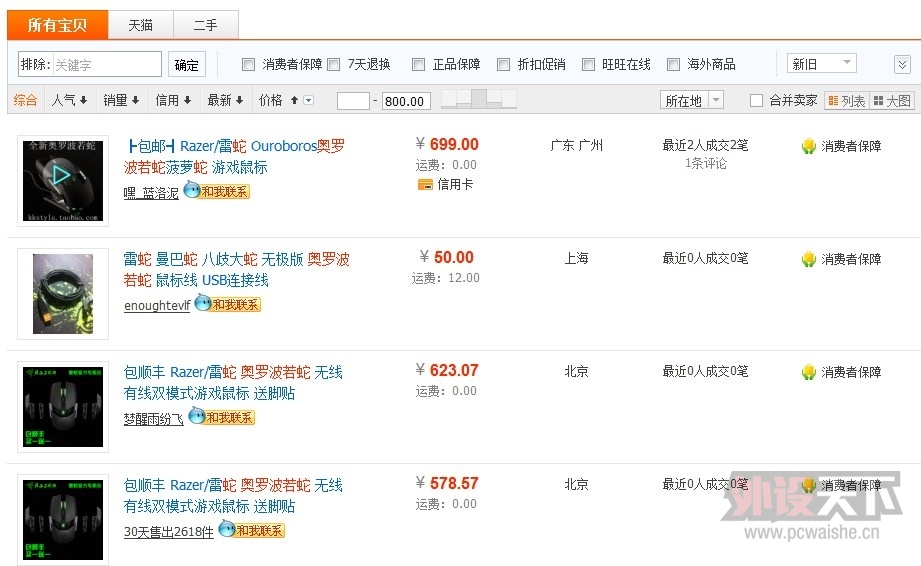Open the 天猫 tab
Image resolution: width=921 pixels, height=566 pixels.
140,25
